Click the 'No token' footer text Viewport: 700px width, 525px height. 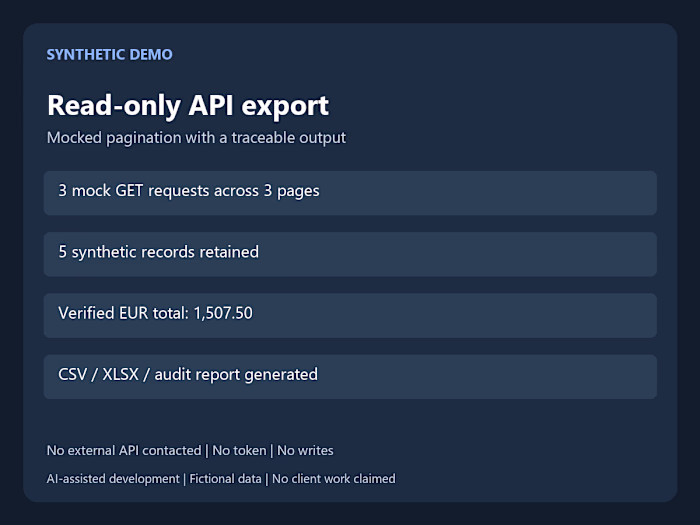(x=239, y=450)
